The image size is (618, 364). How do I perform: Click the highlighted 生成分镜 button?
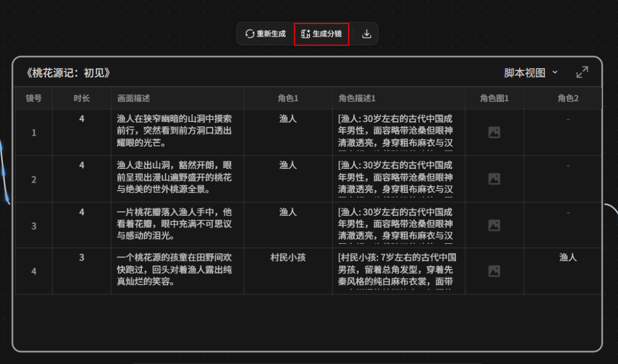[321, 34]
